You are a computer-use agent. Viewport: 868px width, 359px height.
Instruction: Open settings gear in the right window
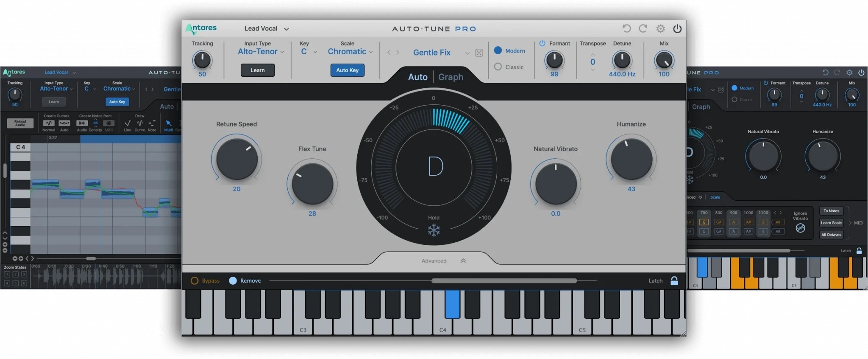pos(849,73)
